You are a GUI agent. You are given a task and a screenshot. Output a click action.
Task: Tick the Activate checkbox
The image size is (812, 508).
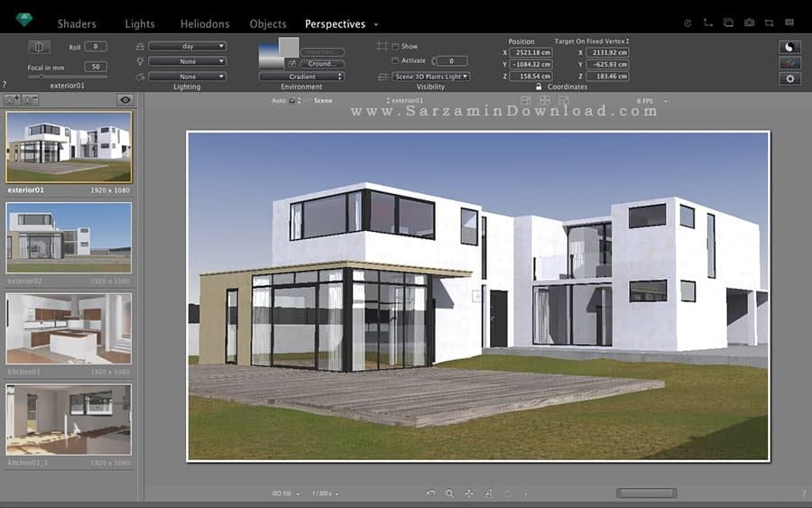(395, 61)
